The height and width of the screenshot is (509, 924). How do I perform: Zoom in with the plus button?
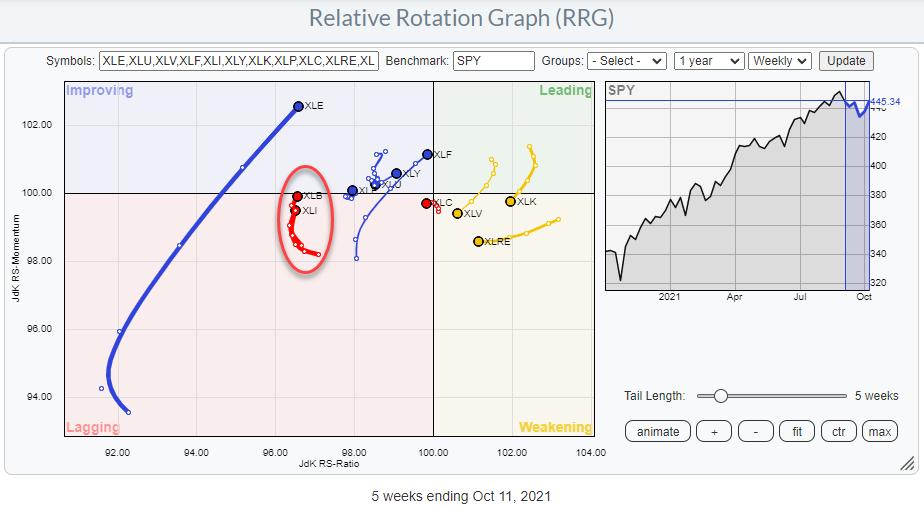coord(713,432)
